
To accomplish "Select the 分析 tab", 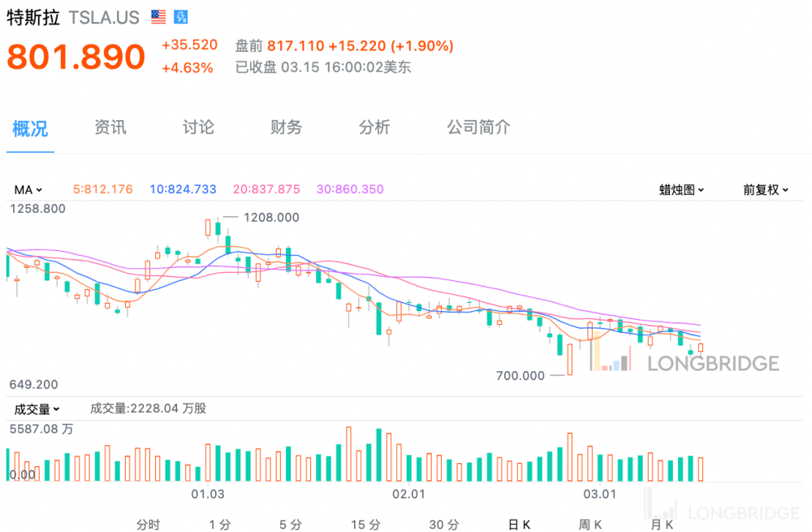I will tap(374, 127).
